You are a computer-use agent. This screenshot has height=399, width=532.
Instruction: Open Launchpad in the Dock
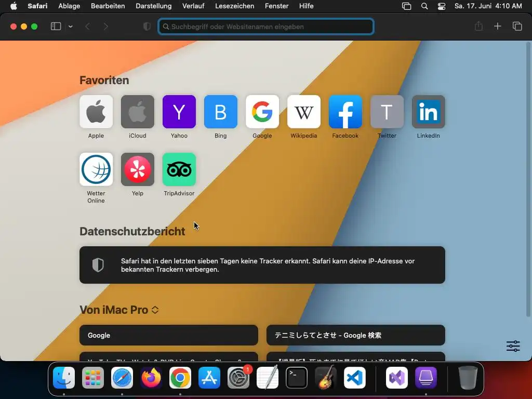pos(93,378)
